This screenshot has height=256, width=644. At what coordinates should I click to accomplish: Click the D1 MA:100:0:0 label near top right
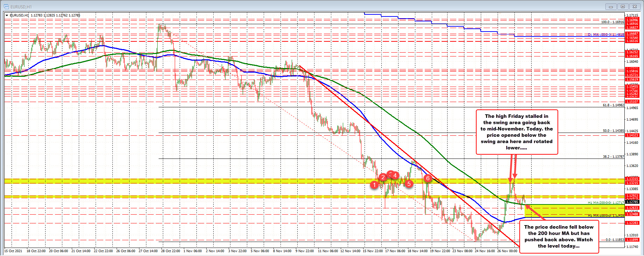click(606, 35)
